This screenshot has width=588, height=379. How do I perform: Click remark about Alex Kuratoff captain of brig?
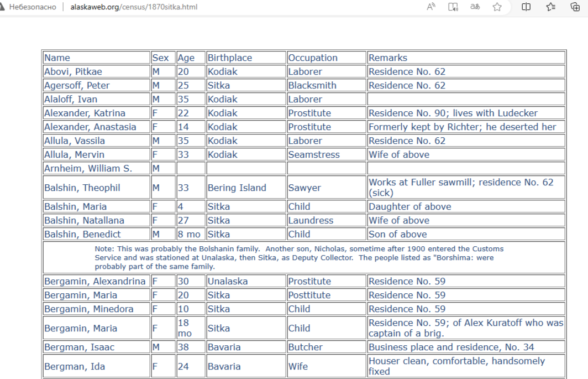coord(466,328)
